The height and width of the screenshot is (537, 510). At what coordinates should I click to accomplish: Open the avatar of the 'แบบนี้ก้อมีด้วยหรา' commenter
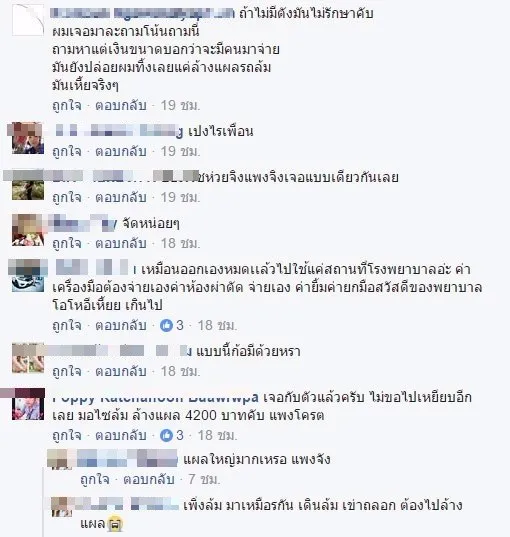point(27,358)
